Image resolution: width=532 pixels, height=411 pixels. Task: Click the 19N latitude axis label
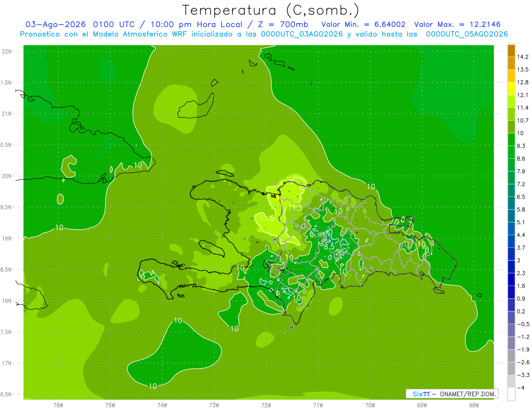coord(8,238)
